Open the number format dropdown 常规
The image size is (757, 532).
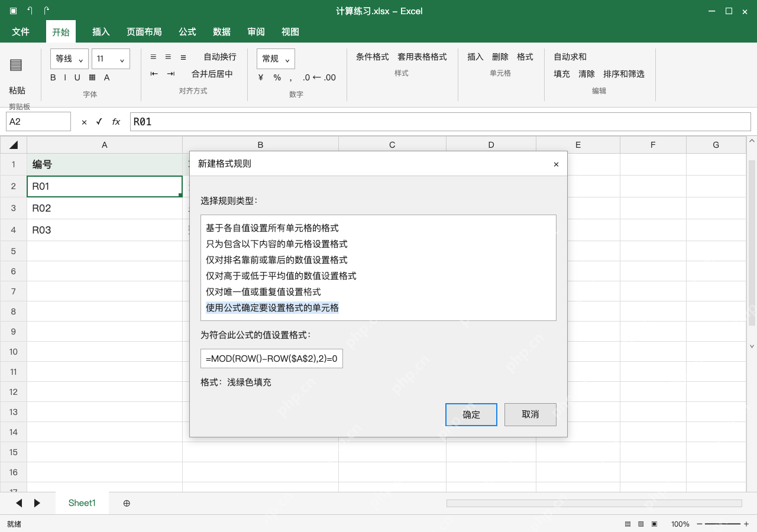276,59
